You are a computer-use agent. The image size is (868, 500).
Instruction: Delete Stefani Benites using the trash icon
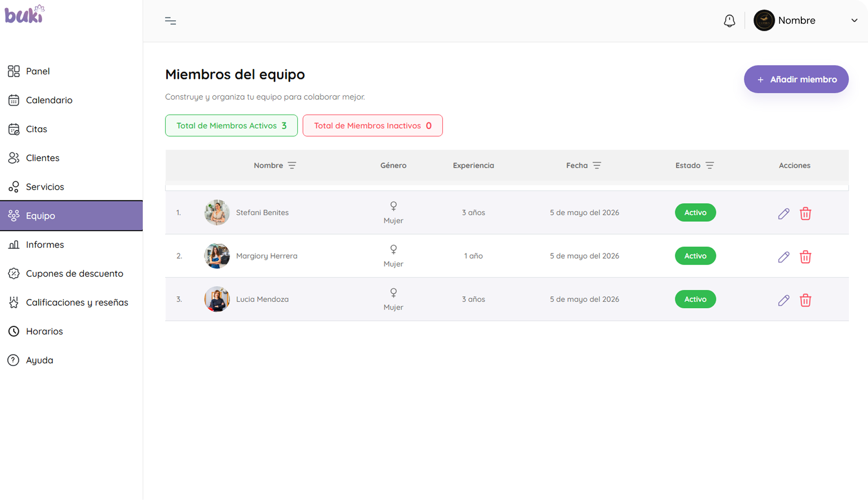pyautogui.click(x=805, y=214)
